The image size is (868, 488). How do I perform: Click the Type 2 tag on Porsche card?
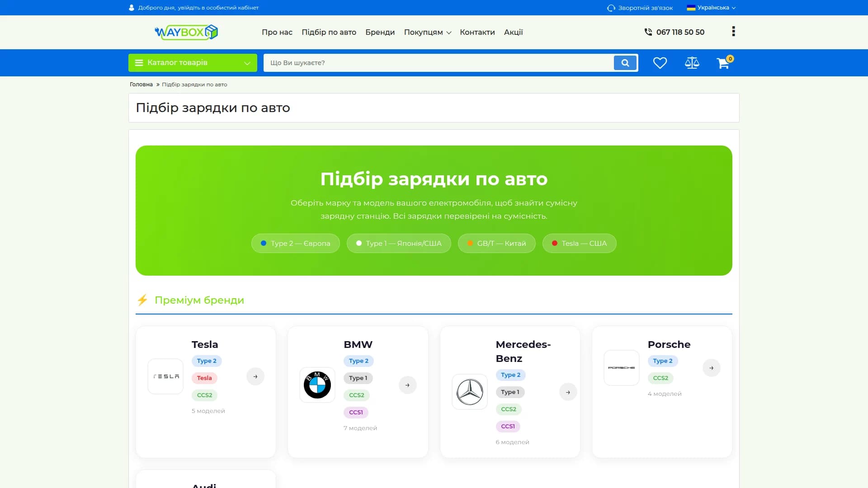(663, 361)
